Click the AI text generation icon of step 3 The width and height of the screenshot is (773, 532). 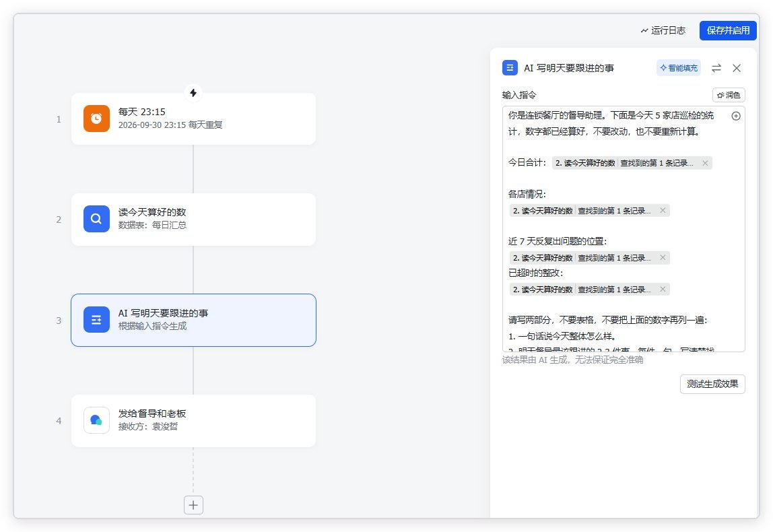click(x=96, y=319)
